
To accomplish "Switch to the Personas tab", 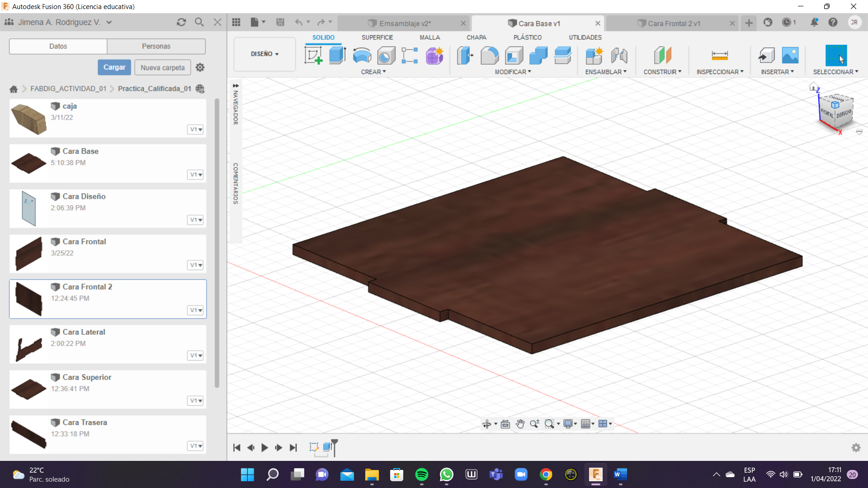I will point(156,46).
